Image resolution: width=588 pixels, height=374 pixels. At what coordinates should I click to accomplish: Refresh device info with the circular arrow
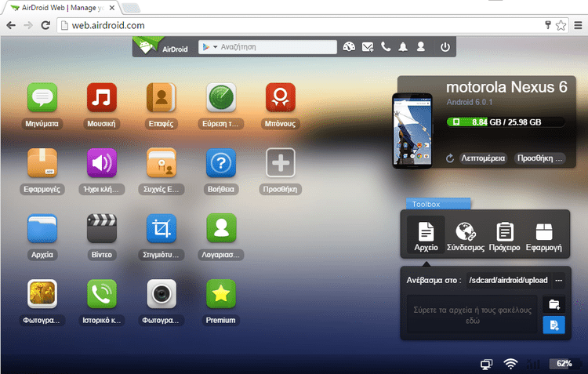(450, 158)
